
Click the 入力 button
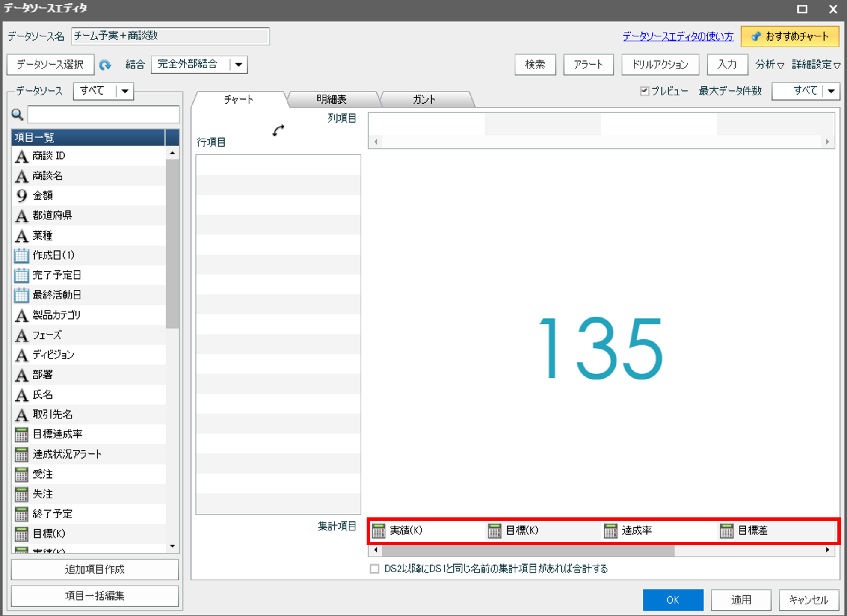click(x=727, y=65)
